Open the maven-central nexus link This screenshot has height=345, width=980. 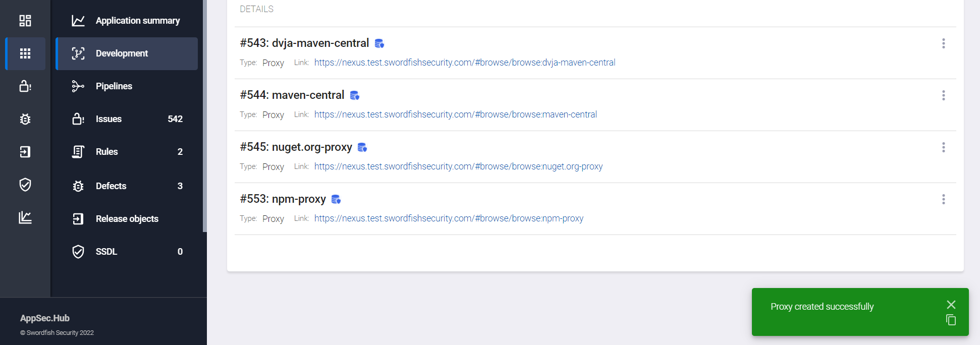coord(455,114)
